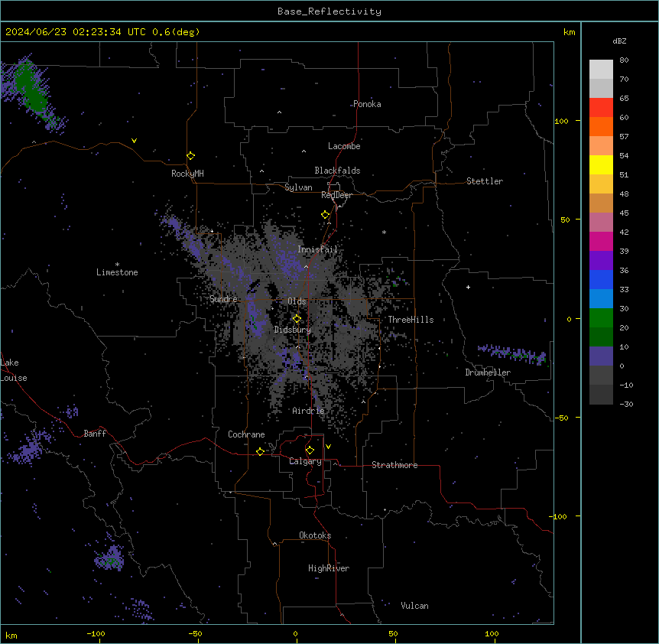The width and height of the screenshot is (659, 644).
Task: Select the ThreeHills label
Action: coord(411,320)
